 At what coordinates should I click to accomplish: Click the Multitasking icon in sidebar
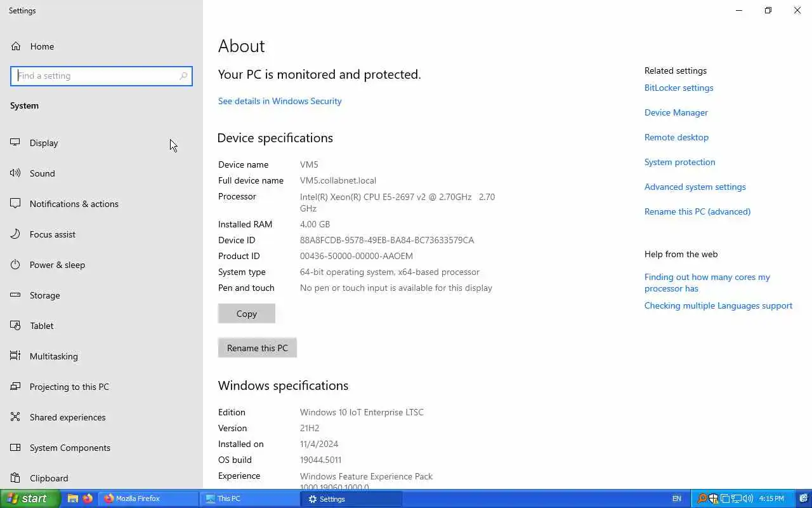(15, 356)
